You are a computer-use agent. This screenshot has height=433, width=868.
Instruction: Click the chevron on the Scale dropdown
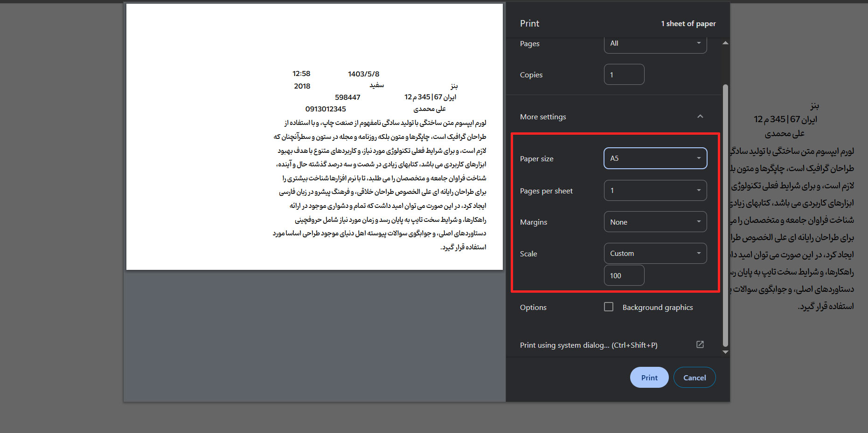[x=698, y=253]
